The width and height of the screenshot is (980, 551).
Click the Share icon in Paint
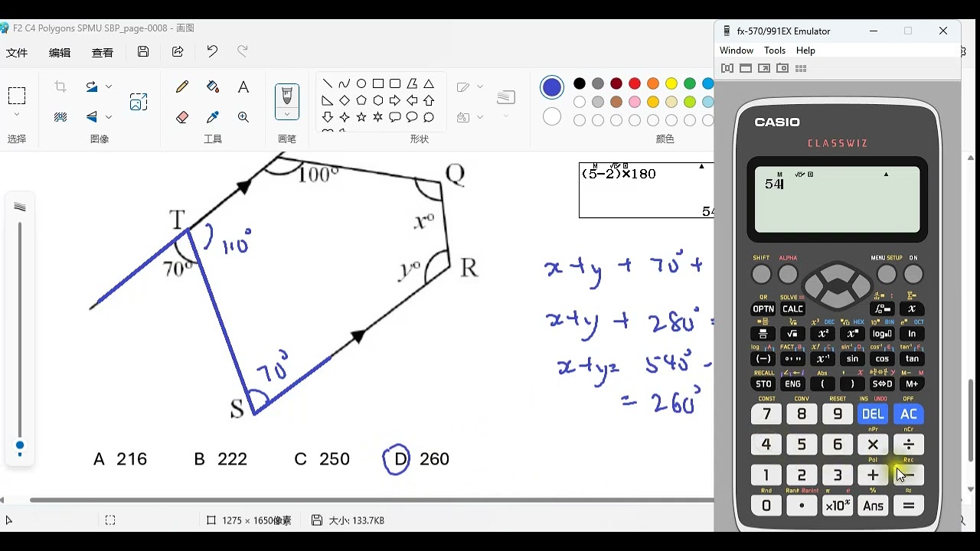(178, 52)
